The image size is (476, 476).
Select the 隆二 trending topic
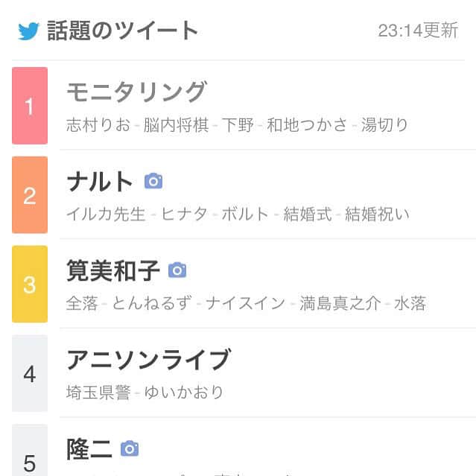tap(89, 448)
